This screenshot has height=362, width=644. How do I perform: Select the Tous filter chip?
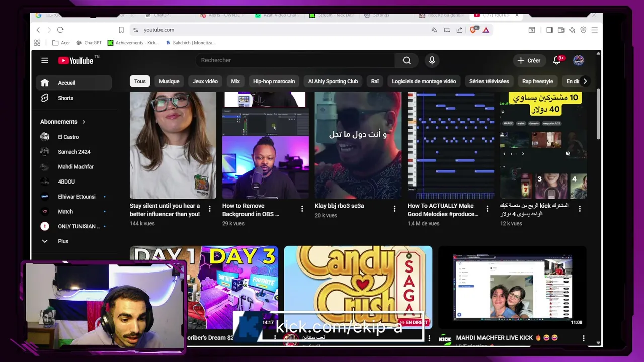140,81
